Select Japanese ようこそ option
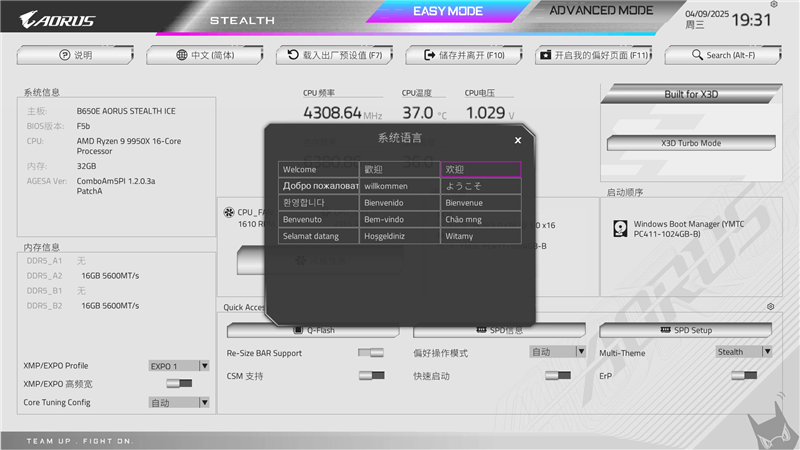This screenshot has height=450, width=800. click(481, 186)
